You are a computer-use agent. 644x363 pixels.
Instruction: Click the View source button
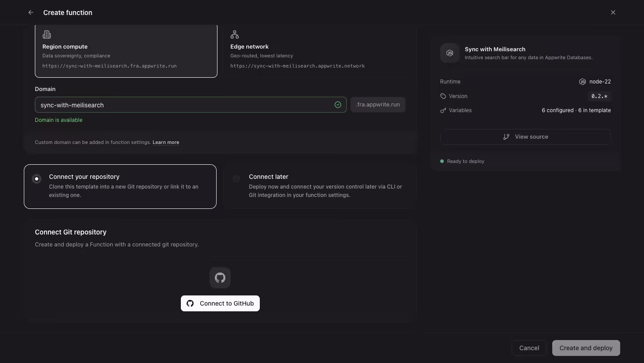525,137
